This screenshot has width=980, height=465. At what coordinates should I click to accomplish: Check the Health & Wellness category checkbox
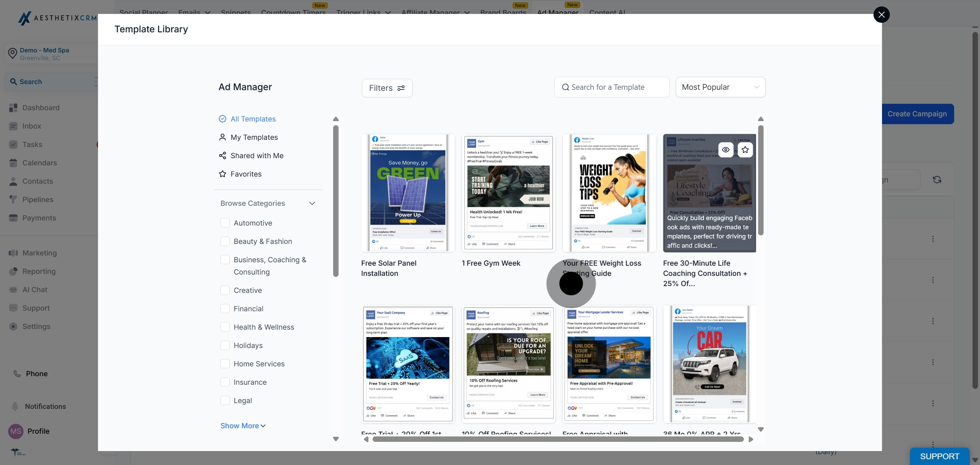(x=225, y=327)
